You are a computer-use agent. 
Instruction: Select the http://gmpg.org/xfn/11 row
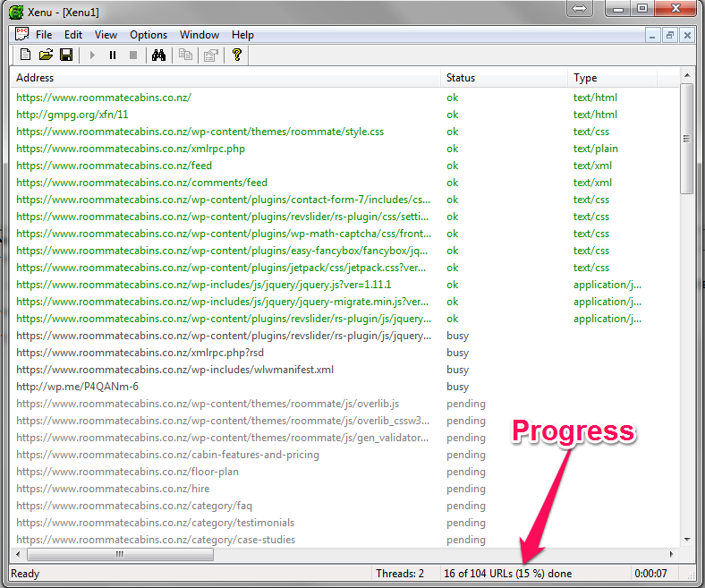click(x=344, y=115)
